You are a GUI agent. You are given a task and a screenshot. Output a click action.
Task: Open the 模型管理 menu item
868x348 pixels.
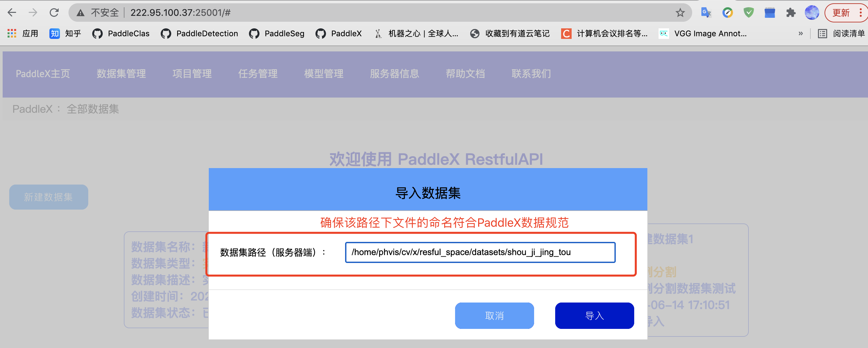pyautogui.click(x=323, y=73)
